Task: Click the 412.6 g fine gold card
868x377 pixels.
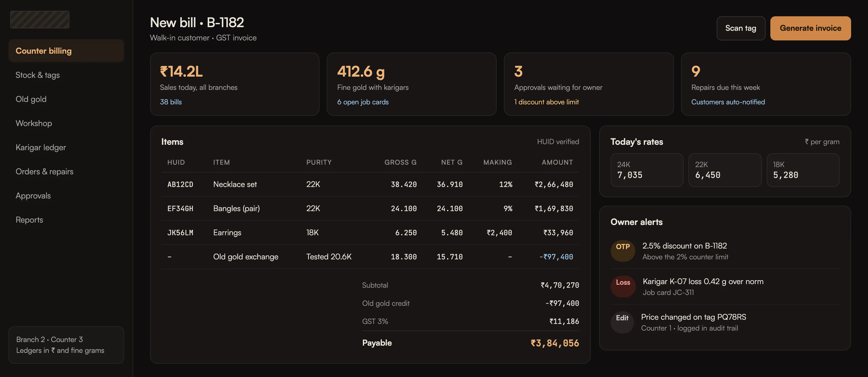Action: [x=411, y=84]
